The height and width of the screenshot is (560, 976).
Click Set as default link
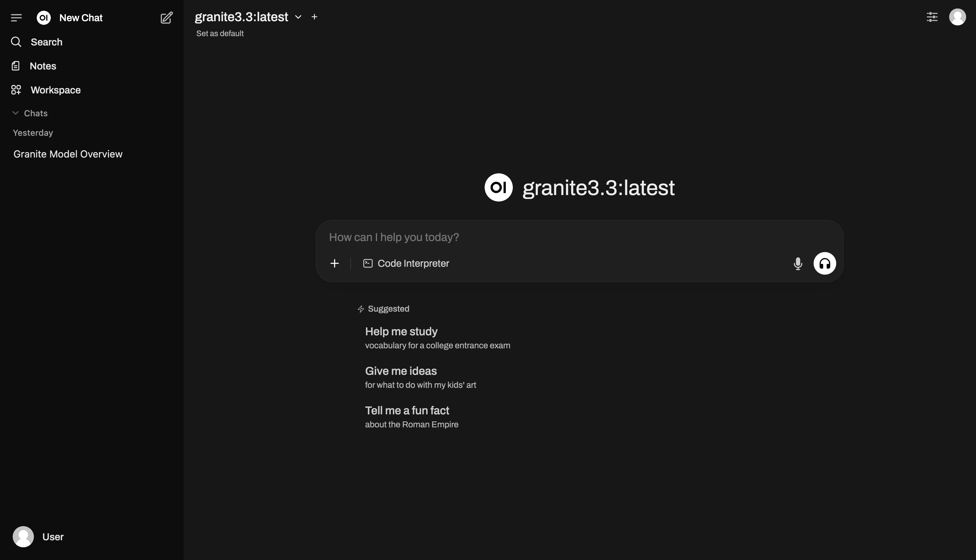(x=220, y=34)
